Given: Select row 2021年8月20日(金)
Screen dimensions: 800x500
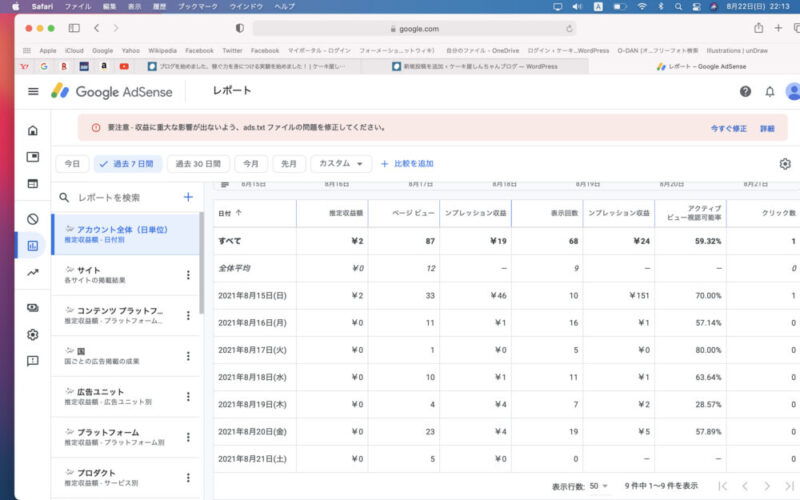Looking at the screenshot, I should (507, 432).
